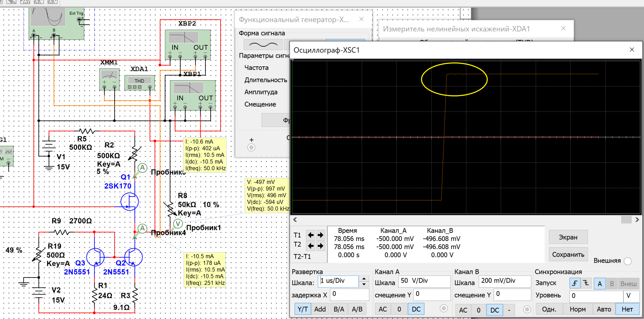
Task: Click the Пробник4 current probe marker
Action: (x=142, y=228)
